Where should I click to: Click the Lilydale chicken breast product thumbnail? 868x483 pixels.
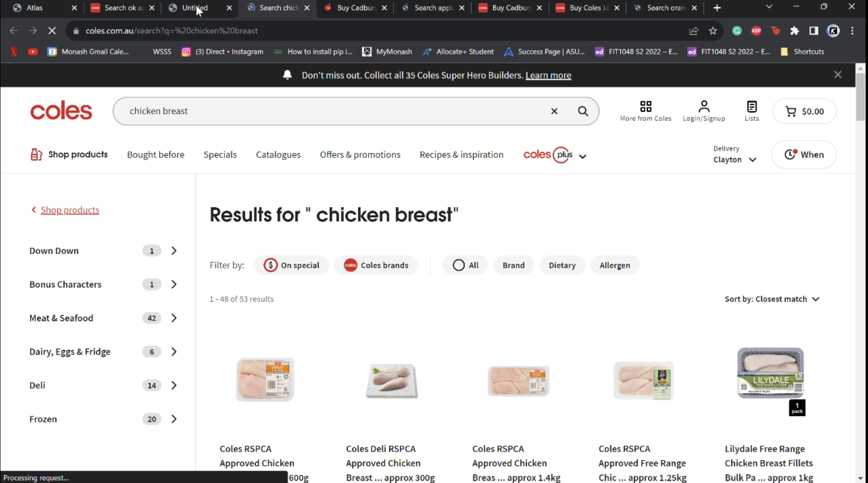[x=770, y=374]
